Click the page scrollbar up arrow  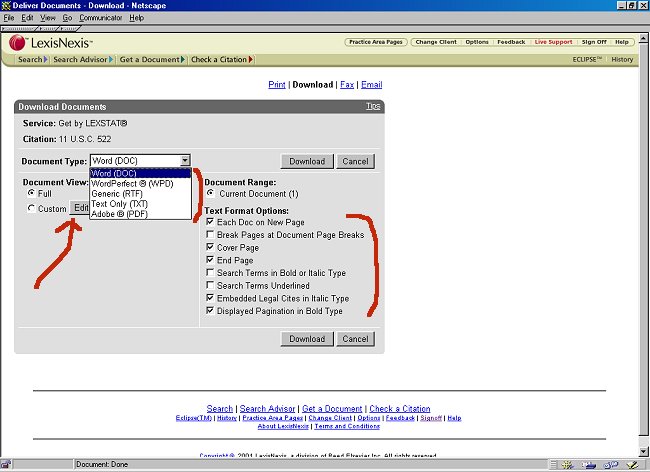coord(643,38)
